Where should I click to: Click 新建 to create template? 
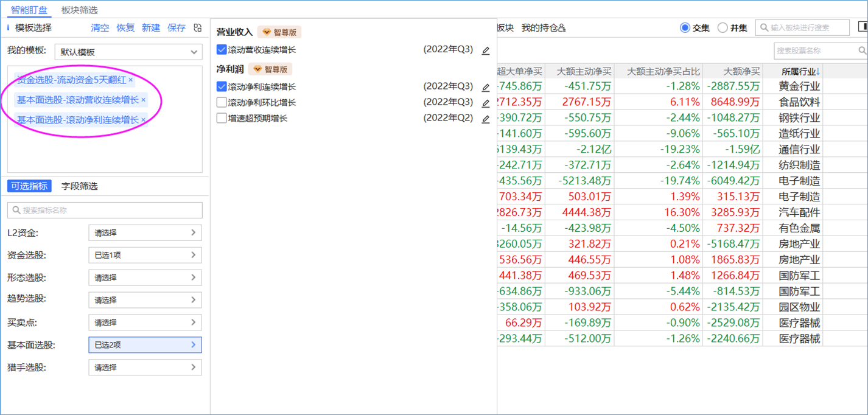[x=151, y=27]
